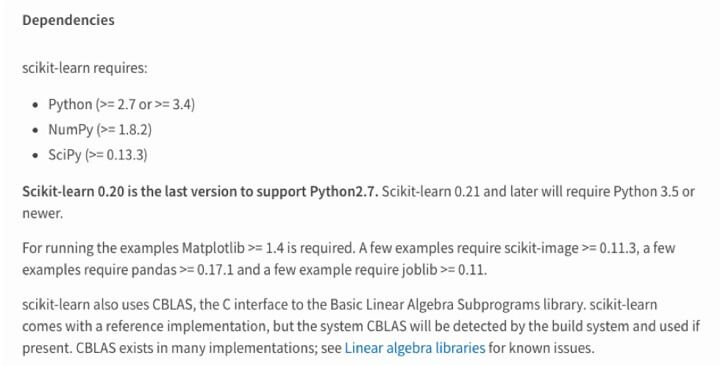Click the 'scikit-learn requires:' text
The width and height of the screenshot is (720, 365).
click(x=85, y=68)
